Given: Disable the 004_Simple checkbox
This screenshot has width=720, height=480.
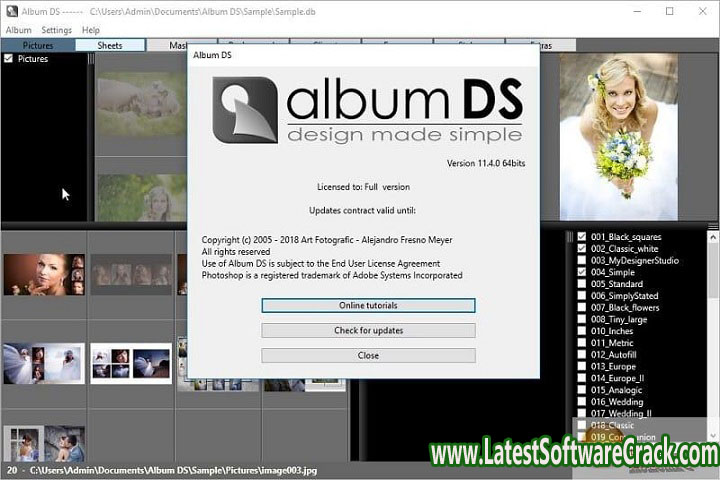Looking at the screenshot, I should click(x=582, y=272).
